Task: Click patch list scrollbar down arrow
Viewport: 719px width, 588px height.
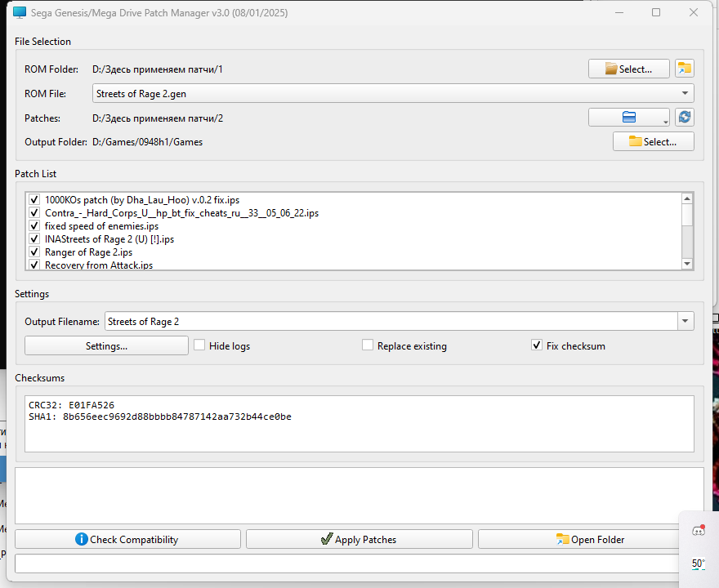Action: pyautogui.click(x=687, y=264)
